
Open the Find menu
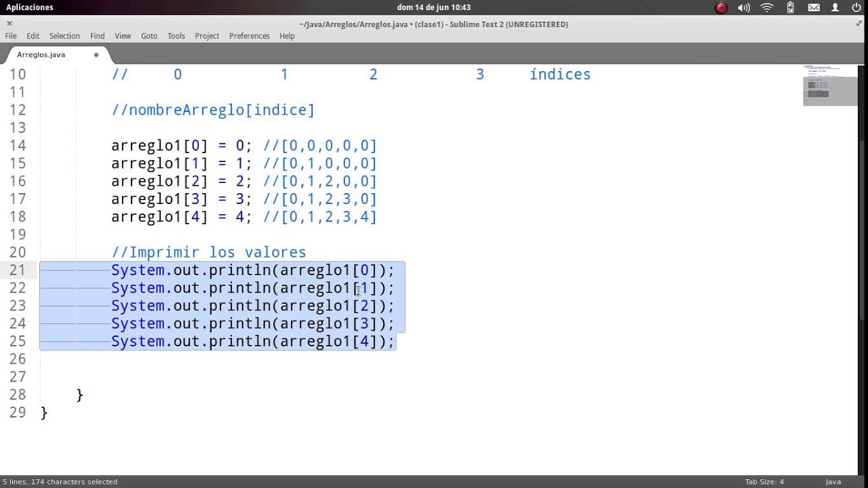(98, 36)
